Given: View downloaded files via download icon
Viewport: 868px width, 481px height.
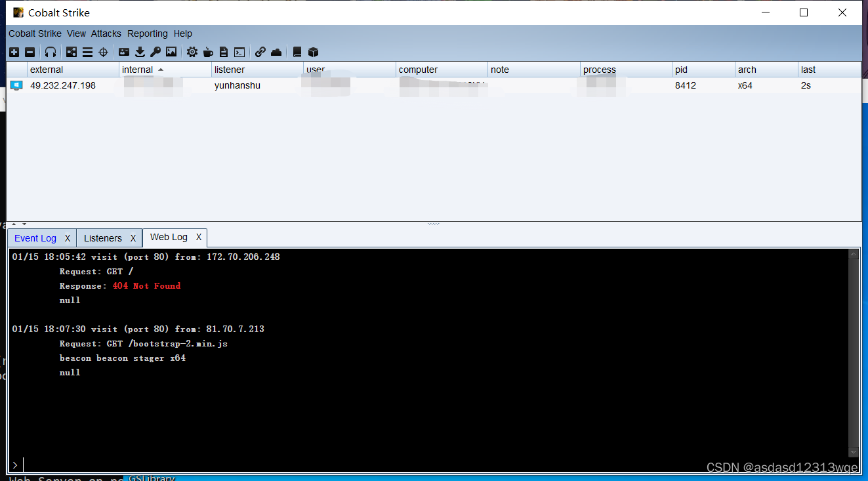Looking at the screenshot, I should [140, 52].
